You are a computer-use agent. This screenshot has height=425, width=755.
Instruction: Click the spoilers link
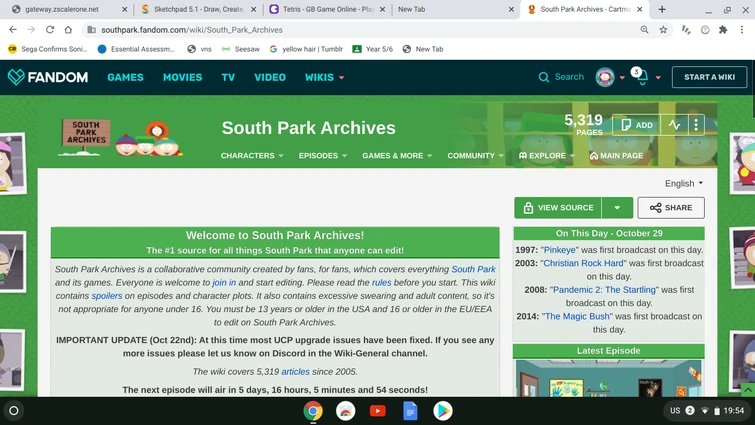[x=107, y=296]
